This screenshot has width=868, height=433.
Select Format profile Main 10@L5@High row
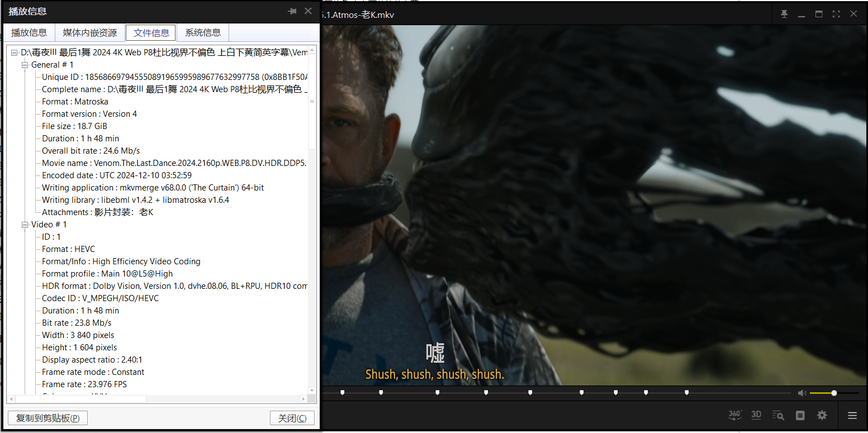click(107, 274)
